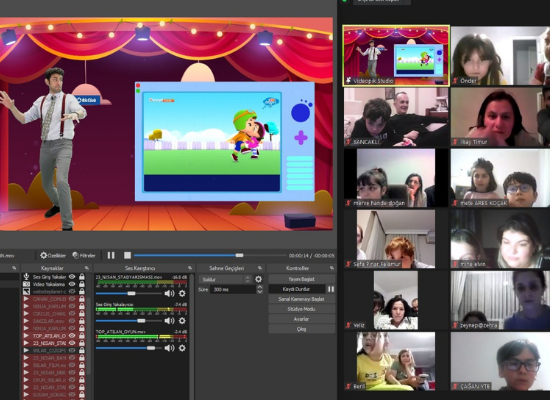Show the 90LAR_CIZGIFI source with eye icon
The height and width of the screenshot is (400, 550).
pos(72,350)
